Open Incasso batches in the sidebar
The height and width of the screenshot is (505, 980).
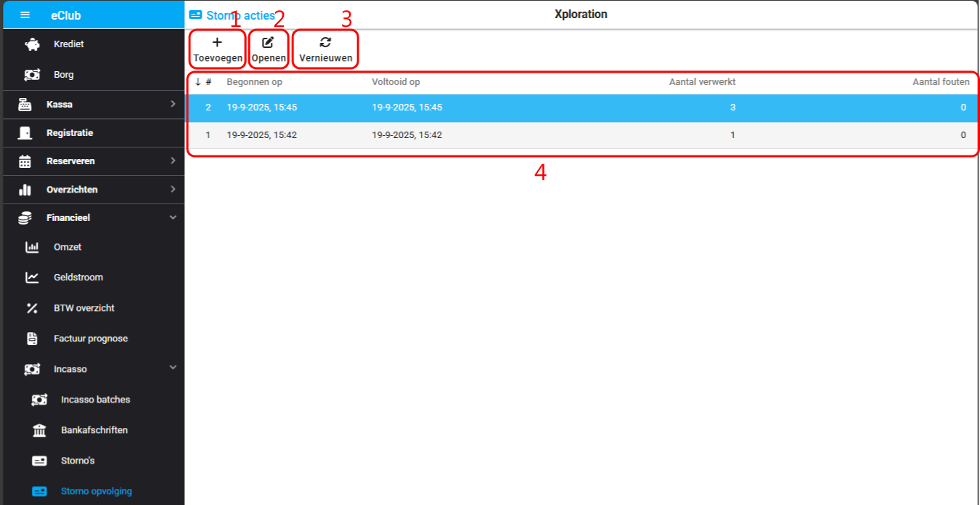tap(95, 400)
